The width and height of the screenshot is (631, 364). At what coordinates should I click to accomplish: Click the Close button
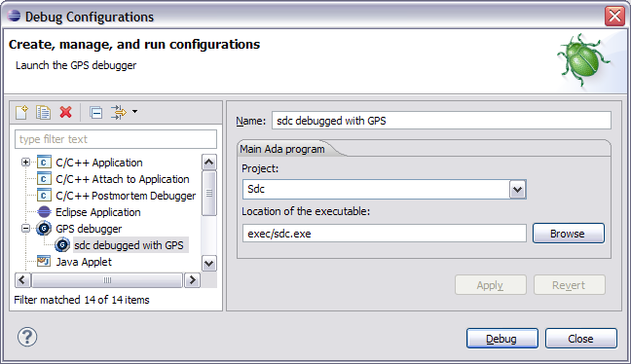click(581, 339)
